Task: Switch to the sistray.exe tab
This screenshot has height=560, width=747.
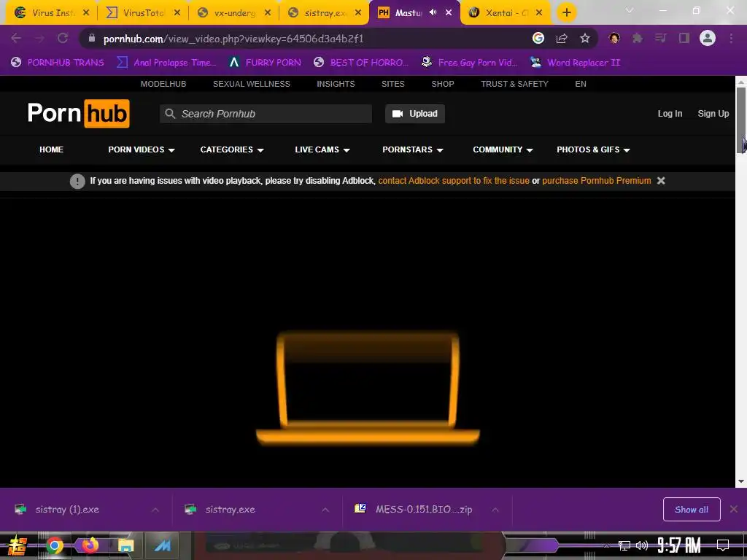Action: (x=325, y=12)
